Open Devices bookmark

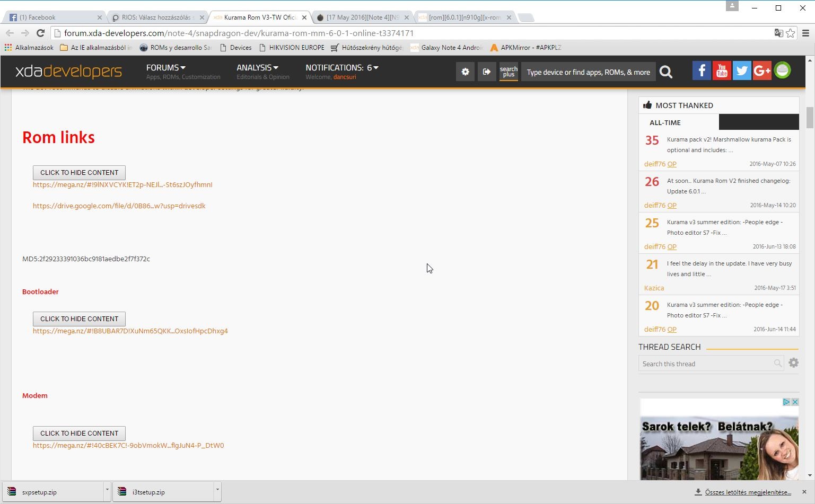point(235,48)
